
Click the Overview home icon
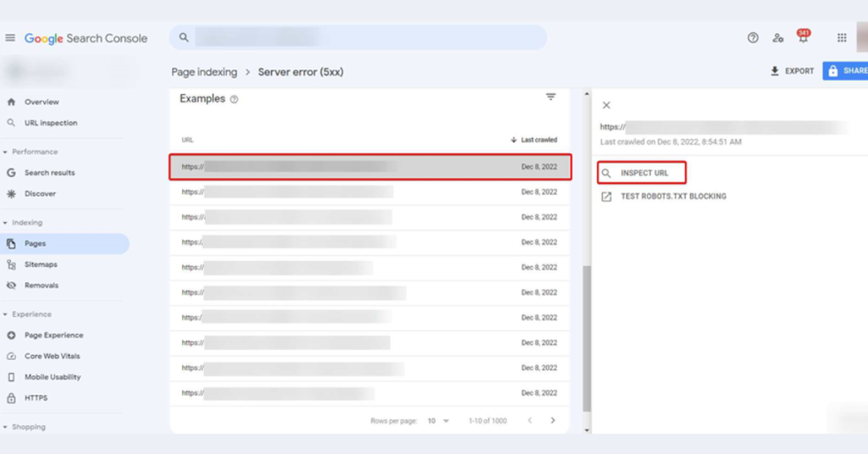[11, 102]
